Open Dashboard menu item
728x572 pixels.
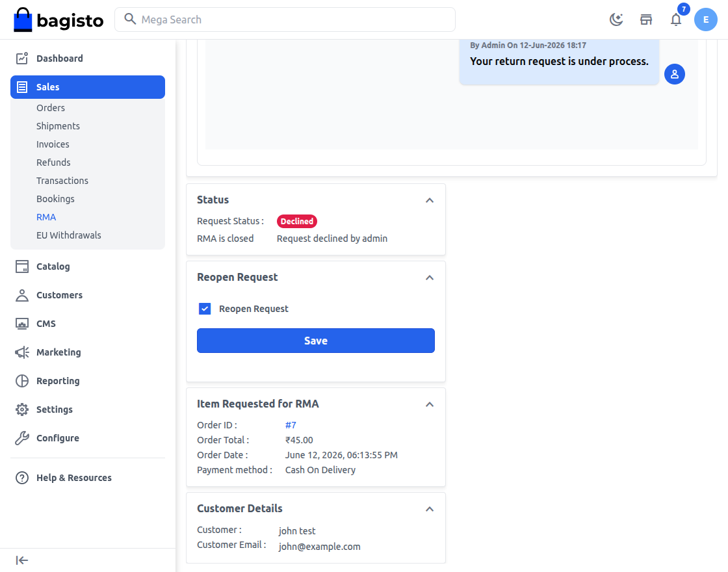pos(88,58)
